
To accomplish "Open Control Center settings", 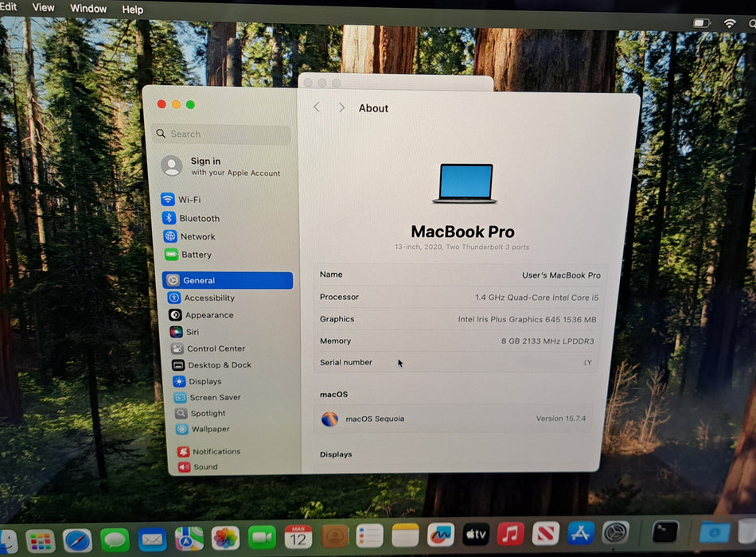I will point(208,349).
